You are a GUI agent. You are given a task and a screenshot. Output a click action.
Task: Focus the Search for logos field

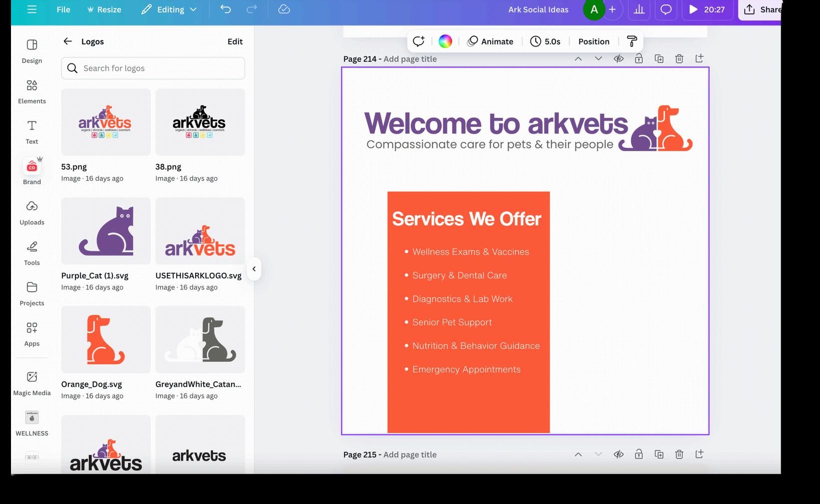click(x=153, y=68)
